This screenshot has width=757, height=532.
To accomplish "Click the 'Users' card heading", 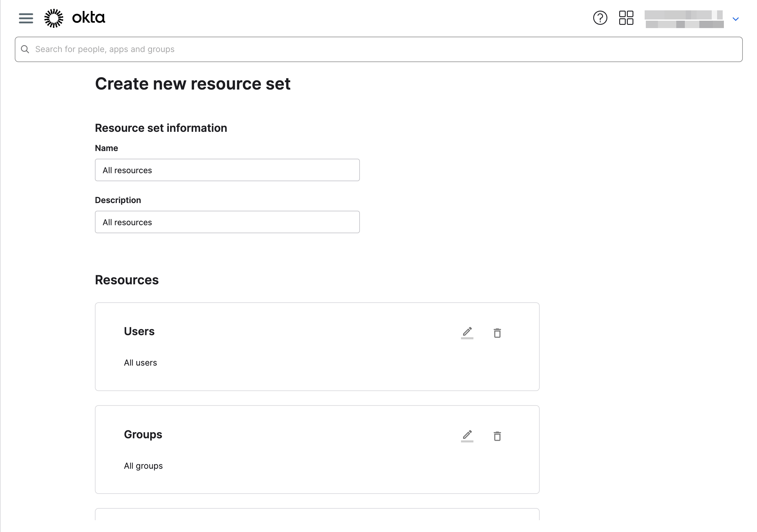I will click(139, 331).
